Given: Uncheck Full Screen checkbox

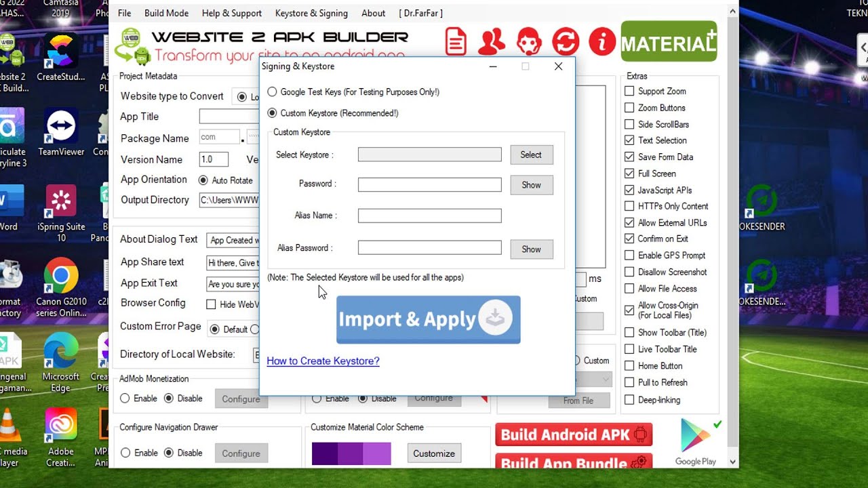Looking at the screenshot, I should (629, 174).
